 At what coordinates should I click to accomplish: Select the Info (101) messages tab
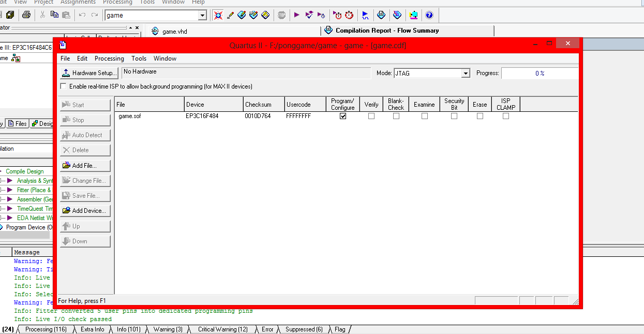point(128,329)
